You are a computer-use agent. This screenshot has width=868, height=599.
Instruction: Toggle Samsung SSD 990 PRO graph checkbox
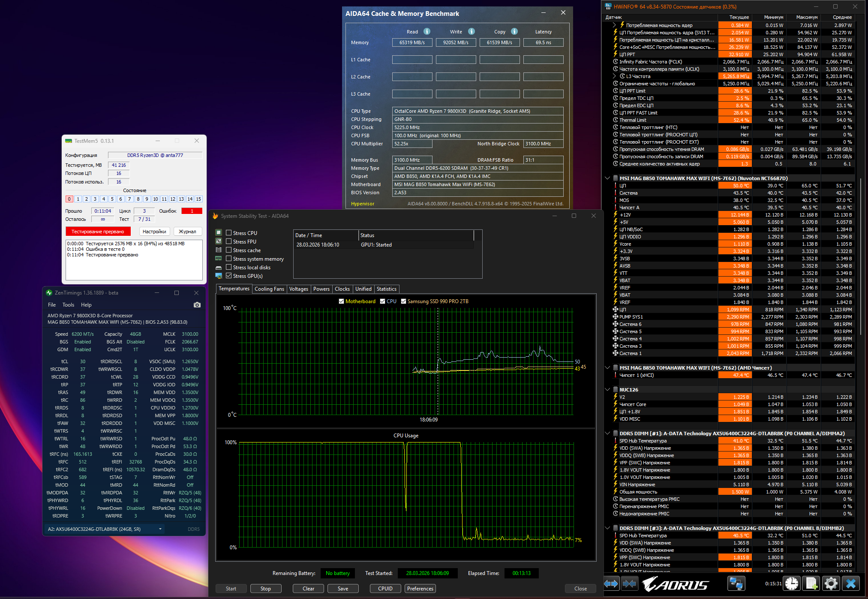[x=403, y=301]
